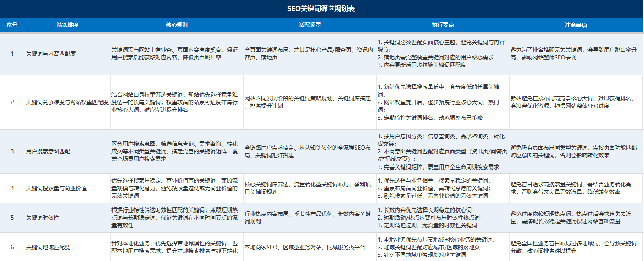Select the 注意事项 column header
Screen dimensions: 644x261
point(576,25)
